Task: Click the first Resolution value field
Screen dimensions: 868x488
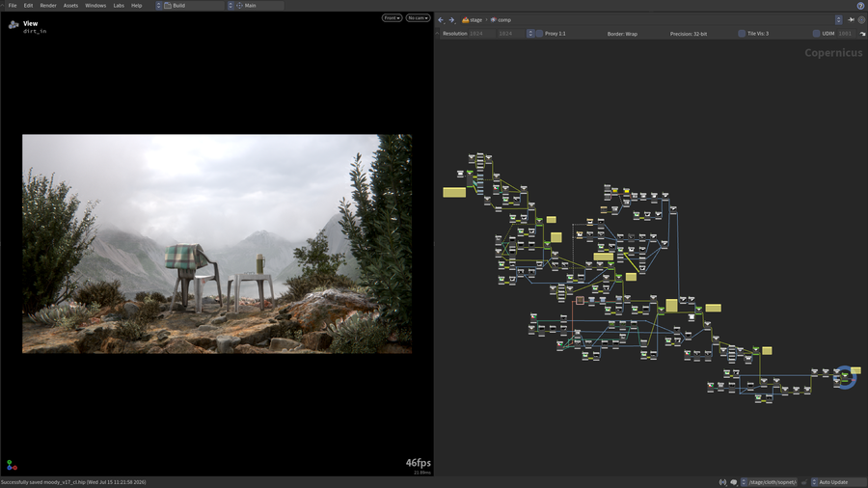Action: (x=481, y=34)
